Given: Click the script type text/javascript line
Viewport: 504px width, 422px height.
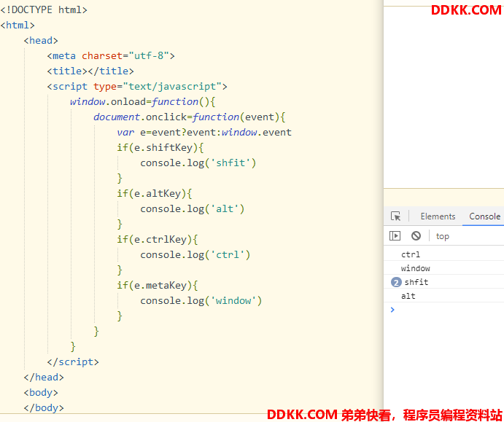Looking at the screenshot, I should pyautogui.click(x=137, y=87).
